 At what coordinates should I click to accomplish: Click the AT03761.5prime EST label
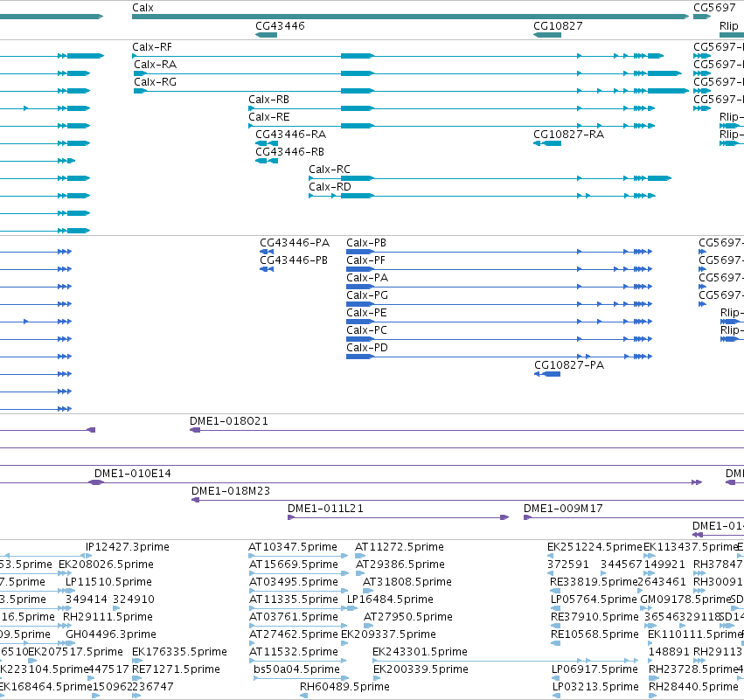(x=294, y=617)
